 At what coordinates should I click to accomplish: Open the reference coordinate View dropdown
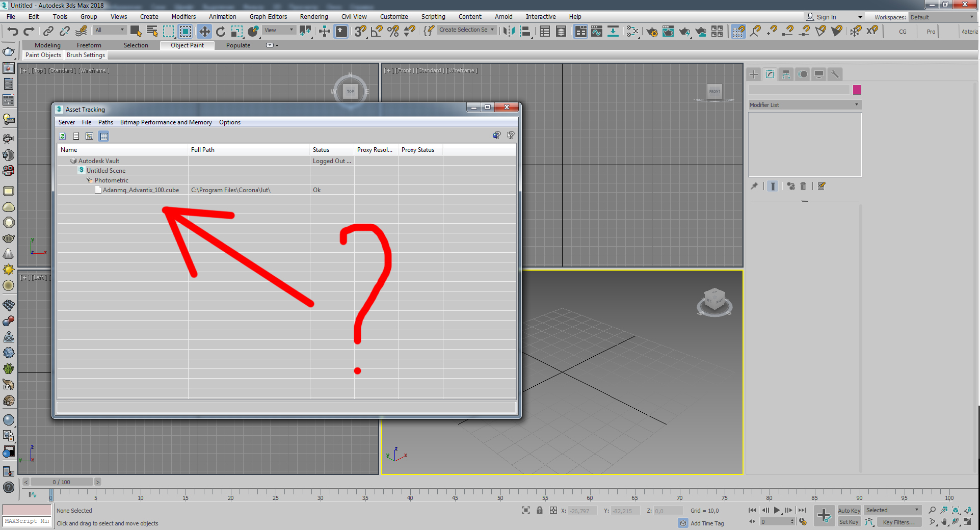pyautogui.click(x=279, y=30)
